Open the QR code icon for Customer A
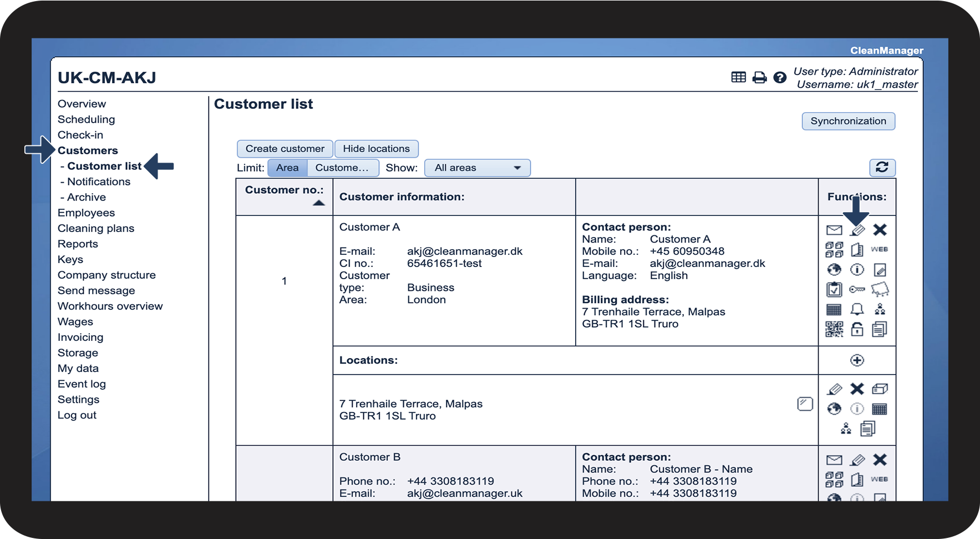Screen dimensions: 980x539 tap(834, 329)
